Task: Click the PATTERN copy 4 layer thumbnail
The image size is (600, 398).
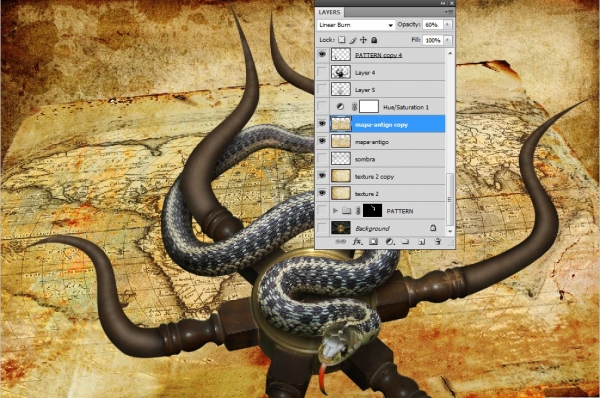Action: click(x=341, y=55)
